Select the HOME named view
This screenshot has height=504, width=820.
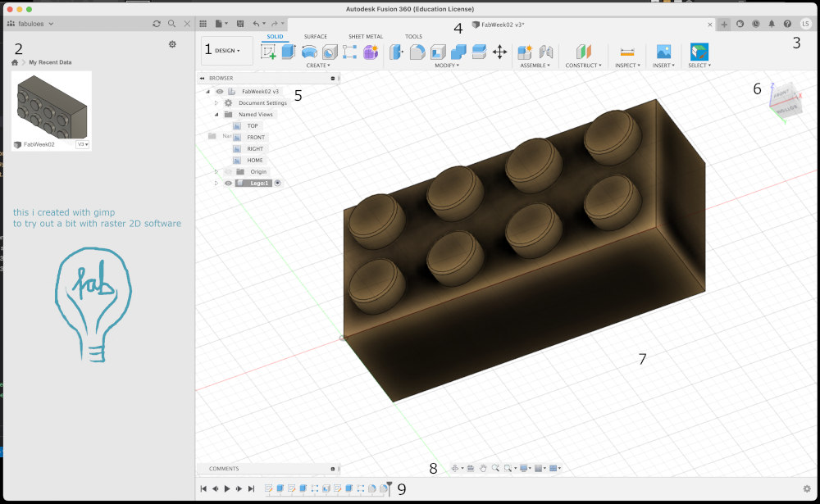255,161
